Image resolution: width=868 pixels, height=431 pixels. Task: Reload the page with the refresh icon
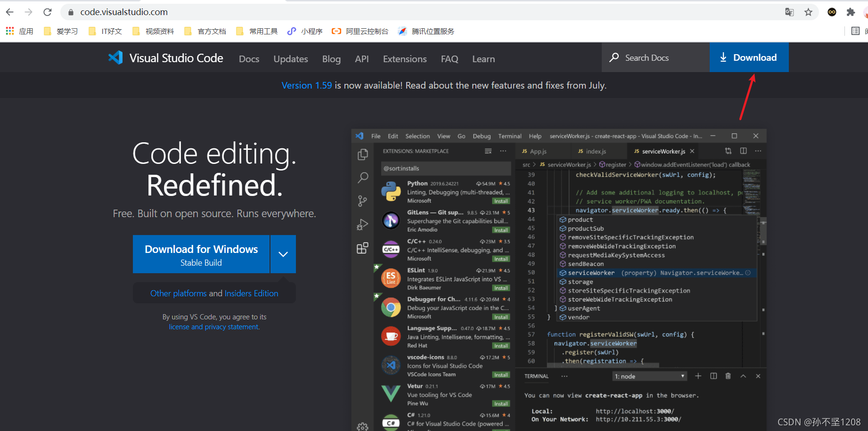[x=48, y=12]
